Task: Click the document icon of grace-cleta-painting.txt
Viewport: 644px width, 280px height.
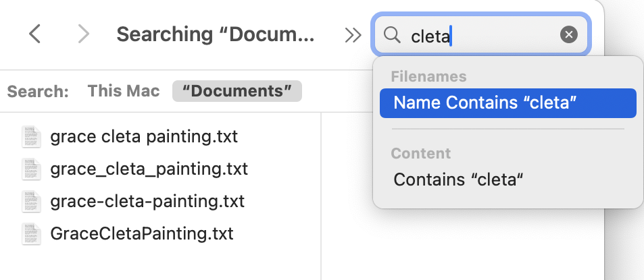Action: (32, 201)
